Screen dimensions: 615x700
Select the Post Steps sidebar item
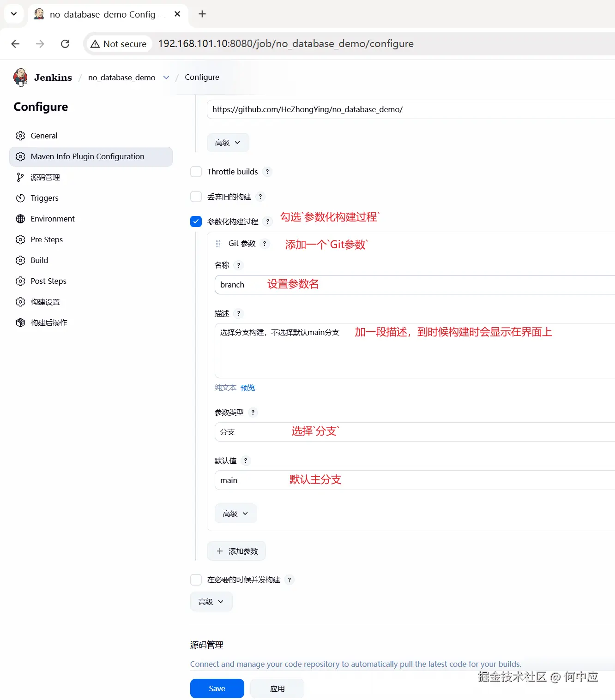click(x=48, y=281)
